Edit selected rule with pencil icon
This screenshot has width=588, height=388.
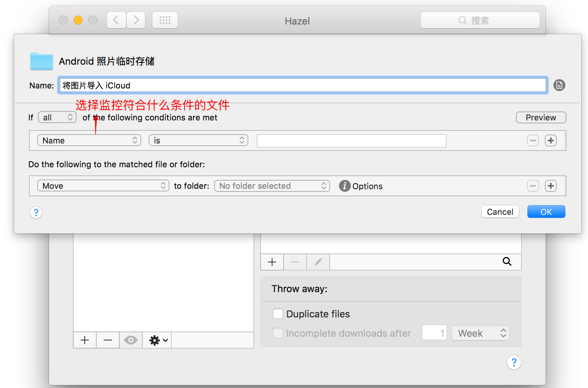tap(318, 262)
